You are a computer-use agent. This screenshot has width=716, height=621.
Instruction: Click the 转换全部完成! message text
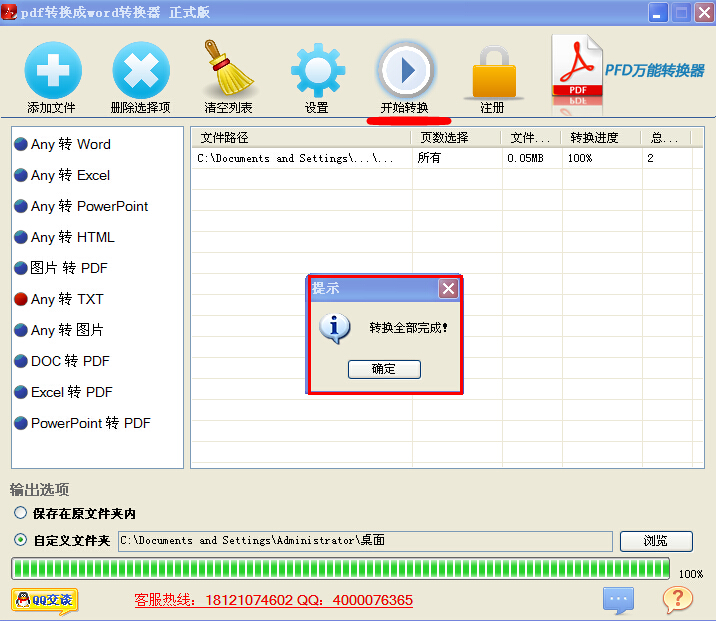tap(408, 328)
